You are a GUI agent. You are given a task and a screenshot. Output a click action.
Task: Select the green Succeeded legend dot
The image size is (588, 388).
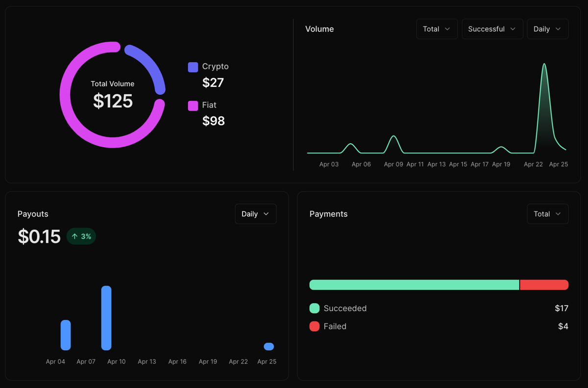tap(314, 309)
